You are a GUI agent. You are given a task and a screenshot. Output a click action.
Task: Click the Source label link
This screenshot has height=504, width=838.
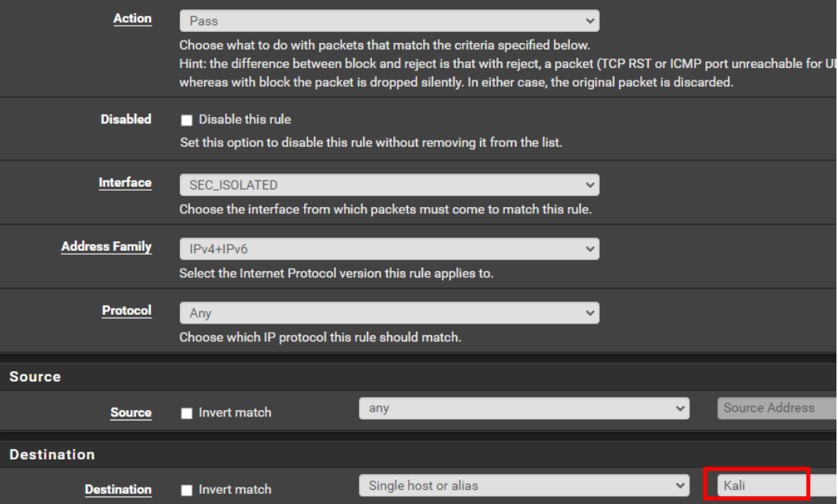[131, 413]
